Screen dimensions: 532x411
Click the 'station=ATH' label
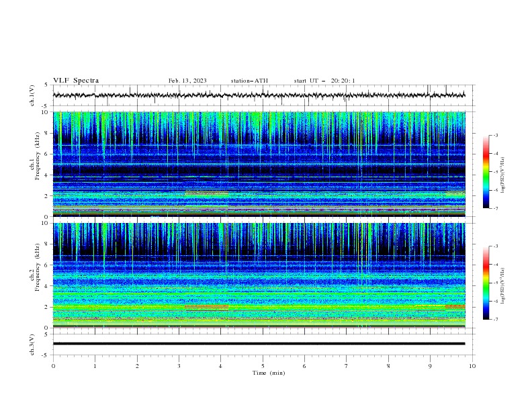click(x=249, y=81)
